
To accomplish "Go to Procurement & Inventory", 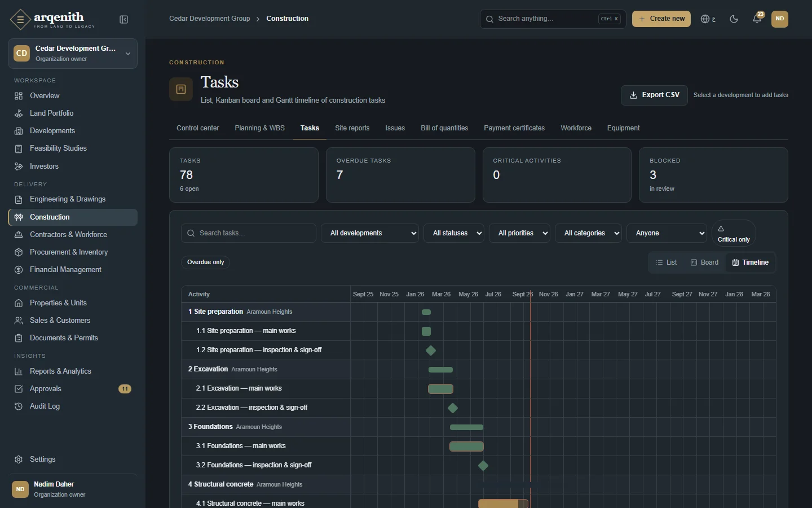I will coord(73,252).
